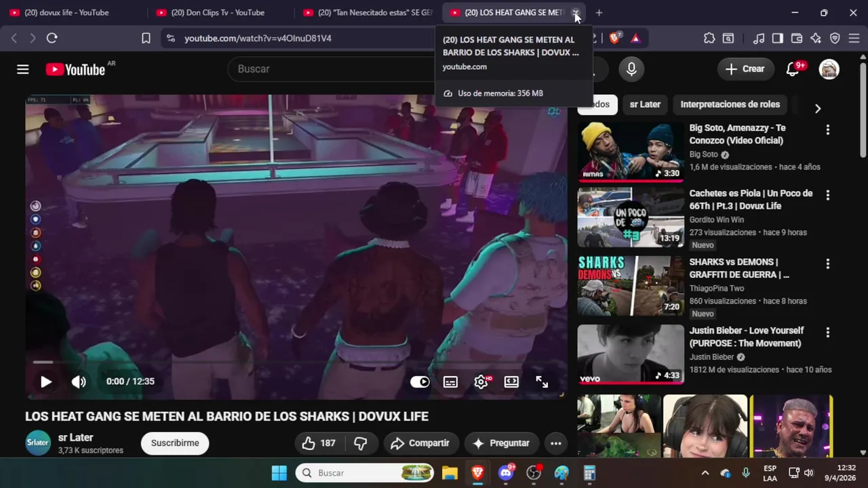Open options for Justin Bieber video
This screenshot has width=868, height=488.
coord(827,332)
